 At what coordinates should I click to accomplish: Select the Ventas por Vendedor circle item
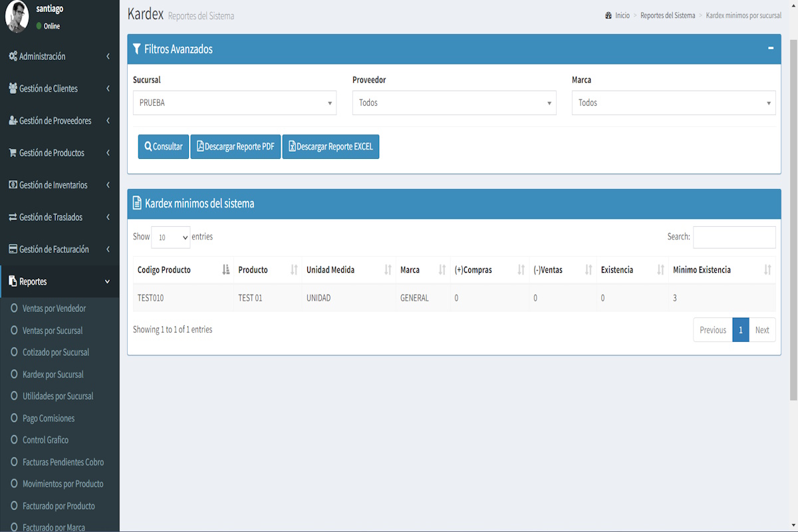[14, 309]
